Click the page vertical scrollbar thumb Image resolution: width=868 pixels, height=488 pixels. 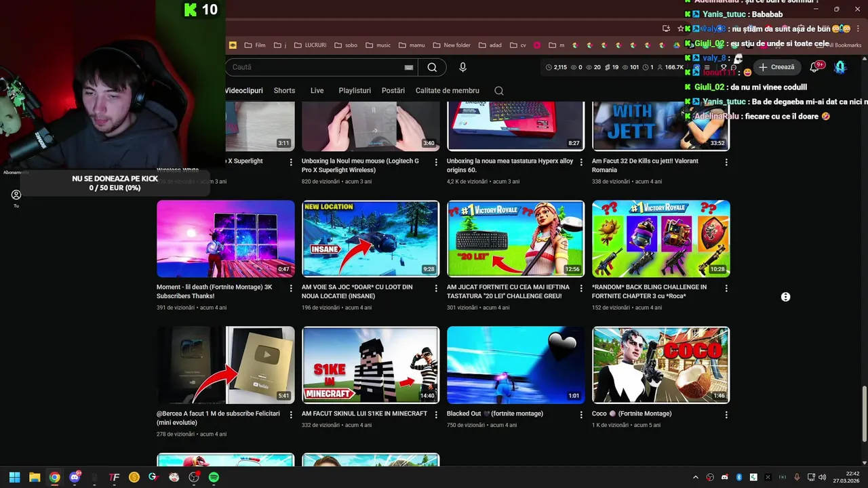(864, 413)
